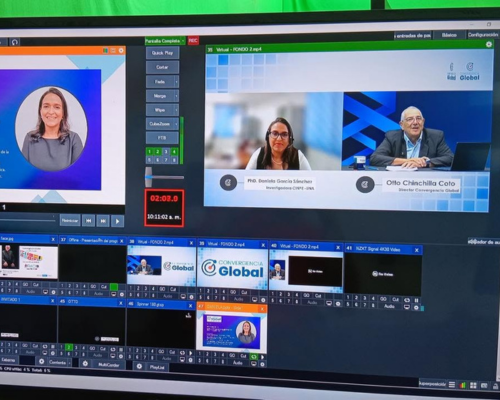This screenshot has width=500, height=400.
Task: Open the audio meter bars icon in bottom right
Action: [462, 385]
